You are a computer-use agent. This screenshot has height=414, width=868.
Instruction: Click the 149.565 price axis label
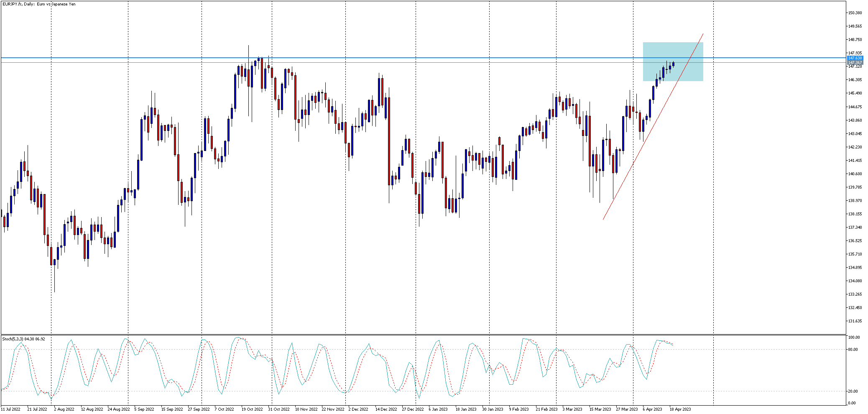(855, 26)
